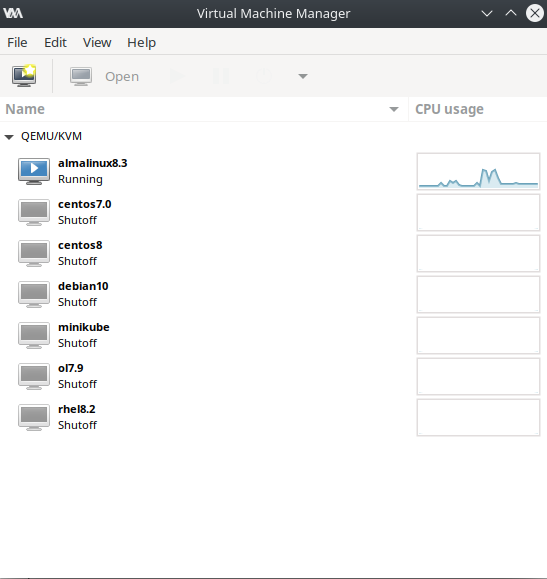The height and width of the screenshot is (579, 547).
Task: Open the File menu
Action: point(17,42)
